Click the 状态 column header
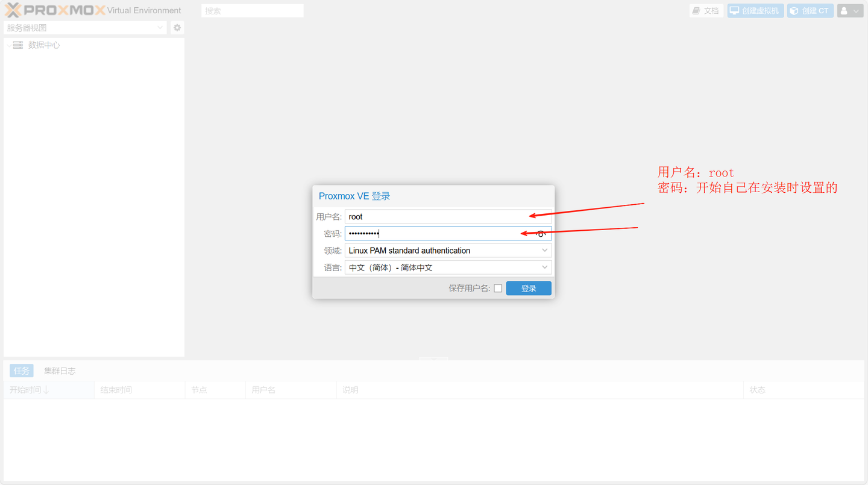The width and height of the screenshot is (868, 485). (x=804, y=390)
